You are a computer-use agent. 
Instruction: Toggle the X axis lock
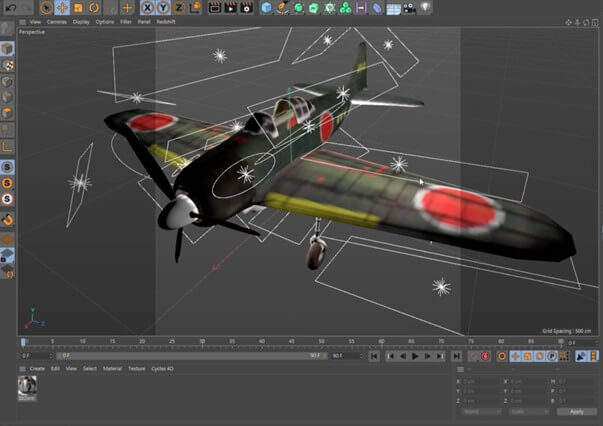click(145, 7)
